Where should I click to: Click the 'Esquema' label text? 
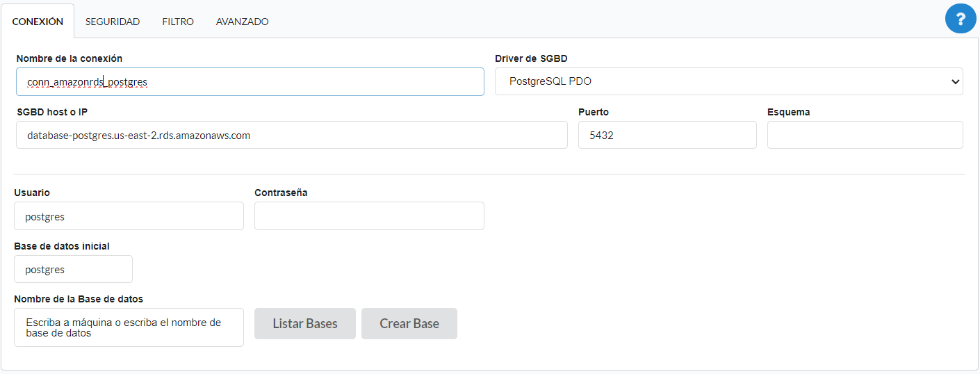pos(789,112)
